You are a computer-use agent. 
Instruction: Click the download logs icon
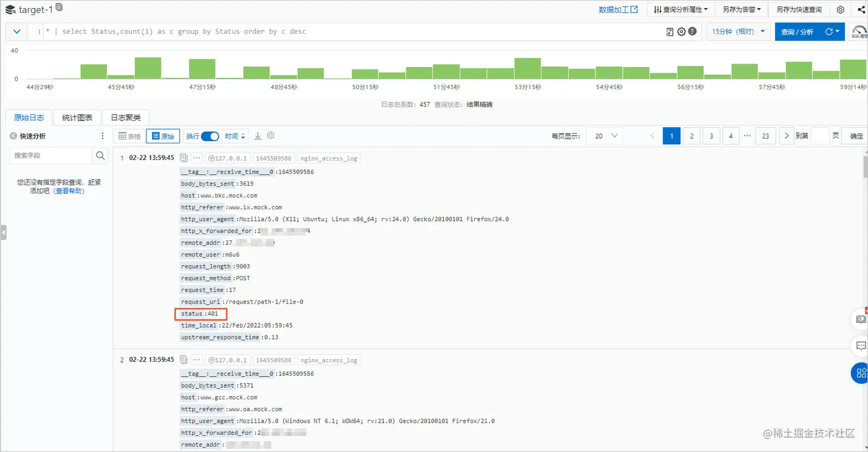(258, 136)
